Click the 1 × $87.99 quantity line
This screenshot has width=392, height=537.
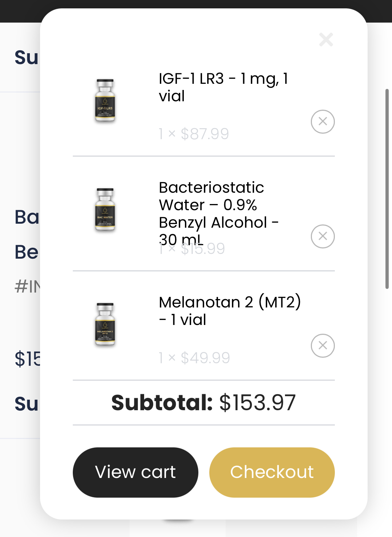[194, 134]
